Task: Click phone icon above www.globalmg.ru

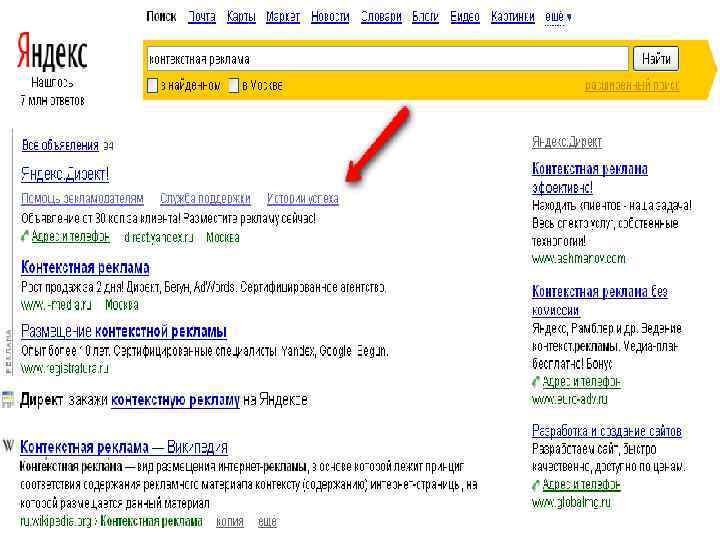Action: pyautogui.click(x=536, y=484)
